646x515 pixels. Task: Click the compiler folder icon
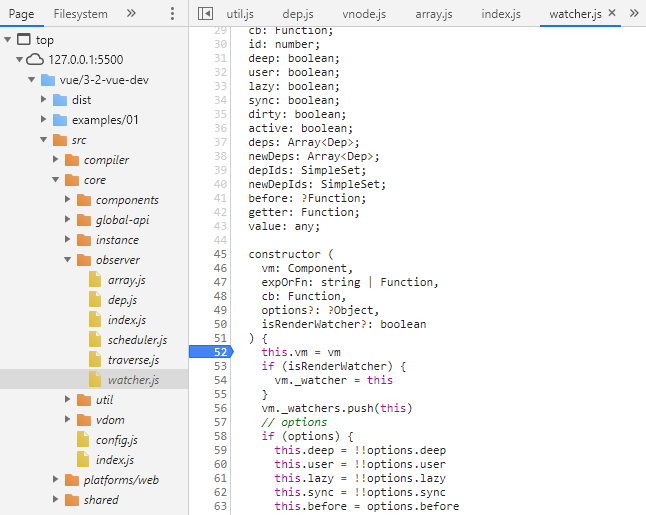(x=72, y=160)
